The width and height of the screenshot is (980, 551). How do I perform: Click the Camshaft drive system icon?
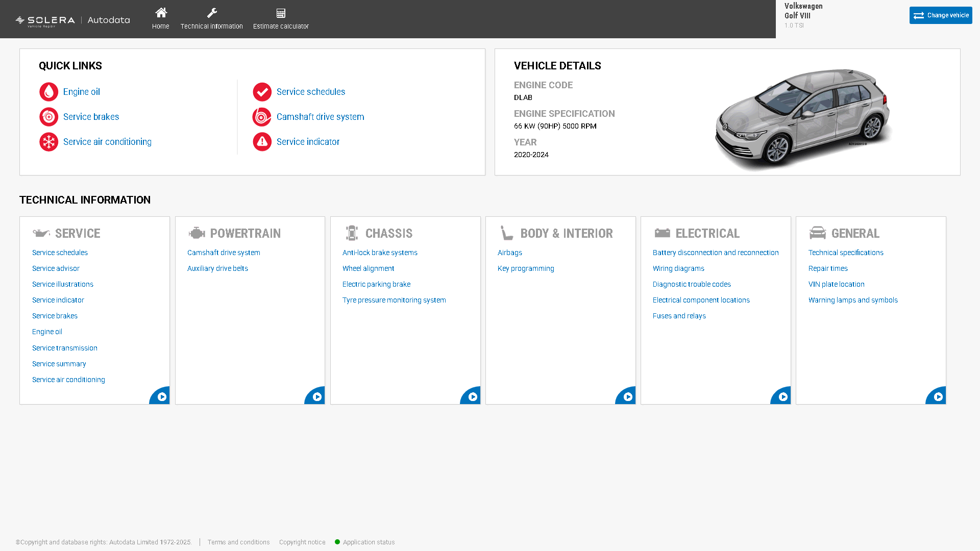262,117
